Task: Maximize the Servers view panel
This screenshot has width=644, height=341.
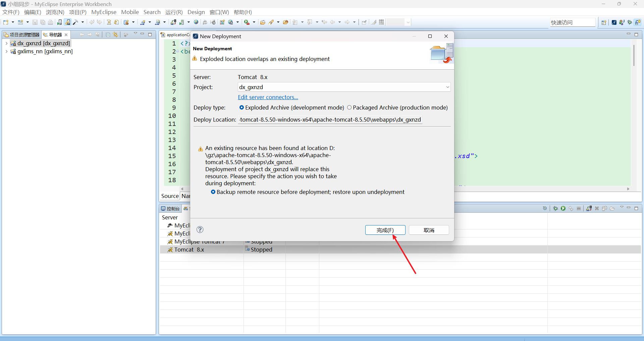Action: point(636,208)
